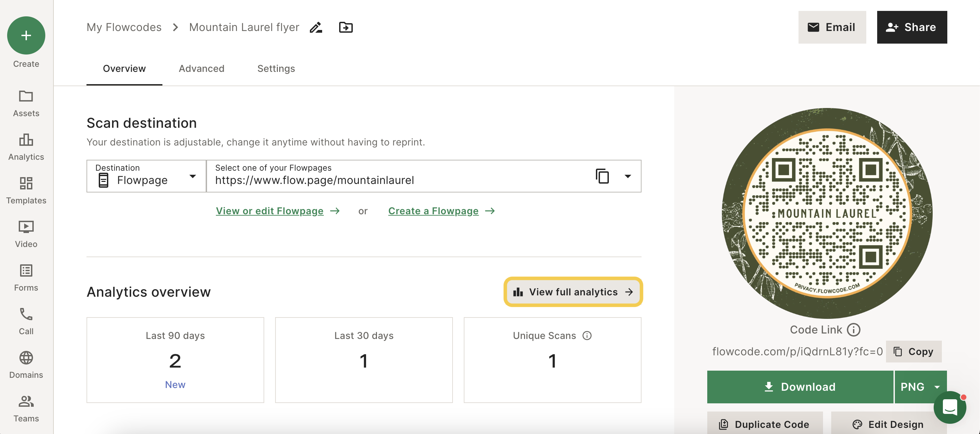Expand the Flowpage selection dropdown arrow

pos(628,176)
